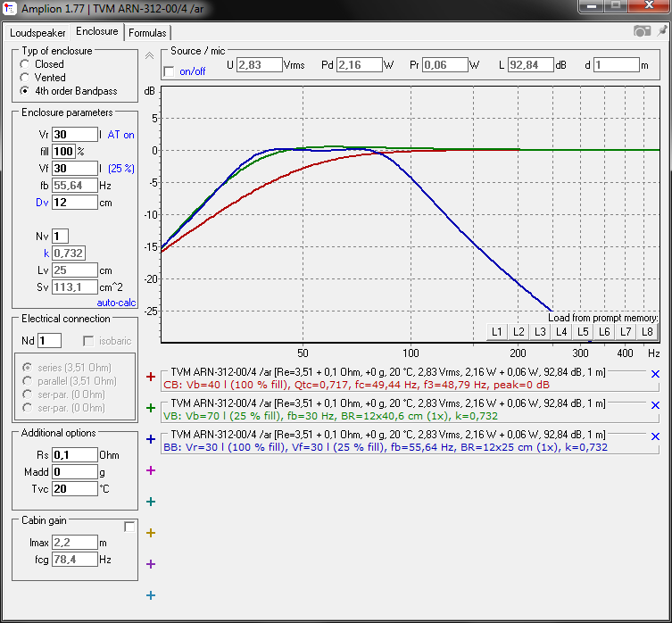672x623 pixels.
Task: Click the lmax cabin gain field
Action: click(75, 543)
